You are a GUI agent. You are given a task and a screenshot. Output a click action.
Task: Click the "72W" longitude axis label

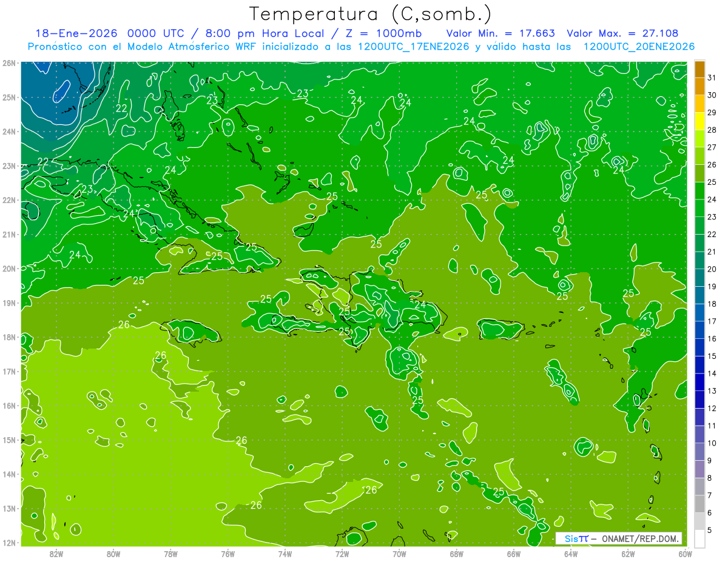[x=342, y=554]
